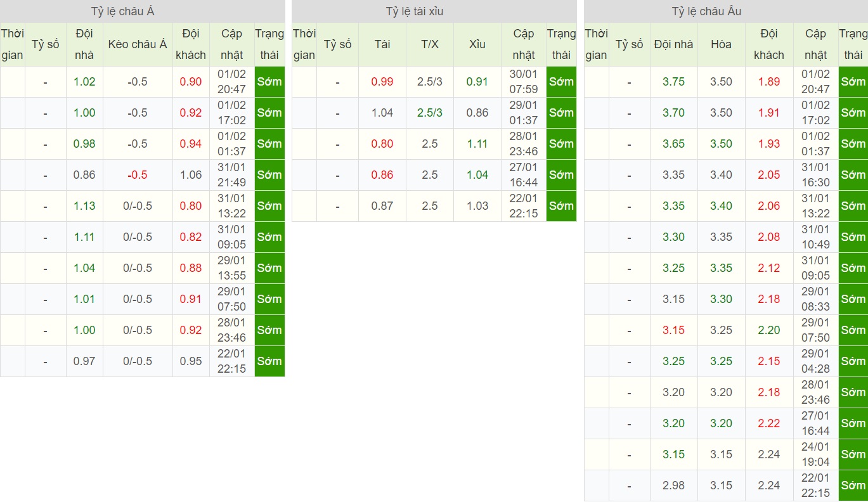The width and height of the screenshot is (868, 502).
Task: Click the 29/01 13:55 update time
Action: click(x=231, y=268)
